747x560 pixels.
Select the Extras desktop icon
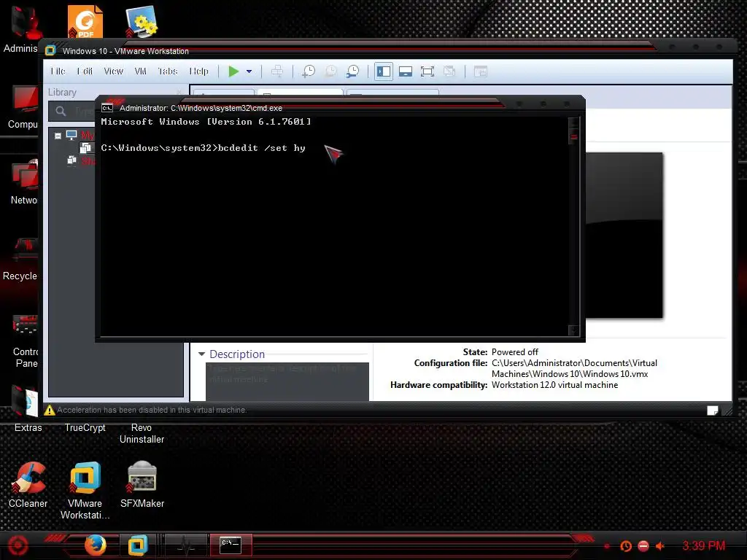(x=28, y=409)
